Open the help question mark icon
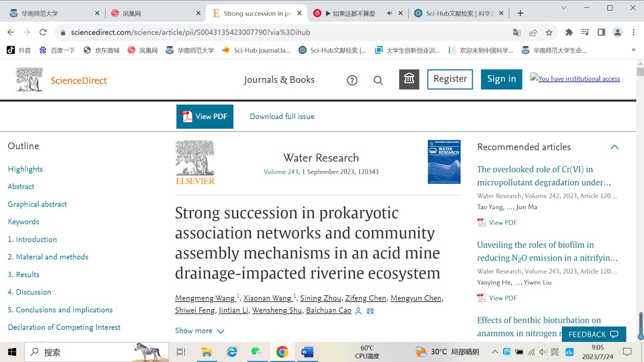The width and height of the screenshot is (644, 362). (x=352, y=80)
